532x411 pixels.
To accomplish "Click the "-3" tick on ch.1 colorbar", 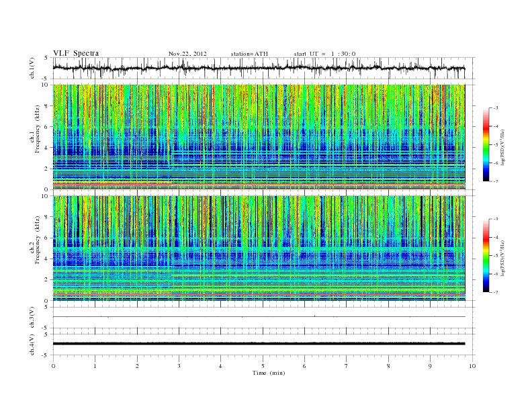I will [495, 108].
